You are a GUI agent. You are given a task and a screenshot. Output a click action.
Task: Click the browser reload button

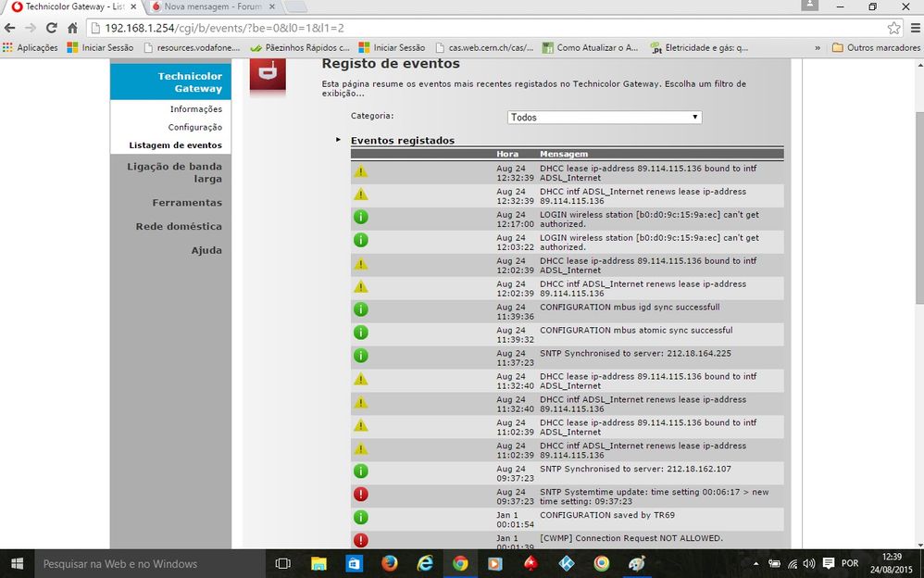[51, 28]
